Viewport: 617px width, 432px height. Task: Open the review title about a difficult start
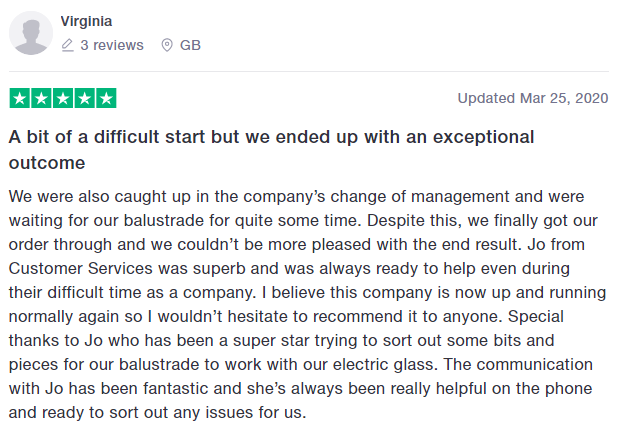click(272, 150)
